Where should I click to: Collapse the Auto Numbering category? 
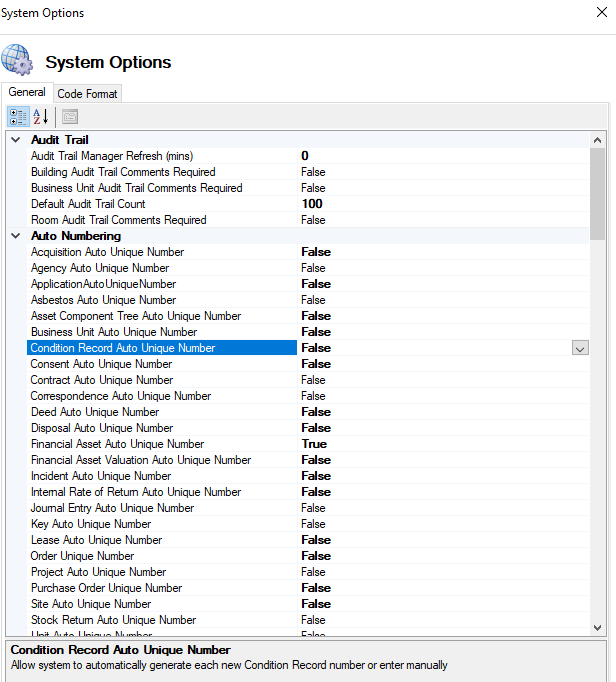[15, 236]
